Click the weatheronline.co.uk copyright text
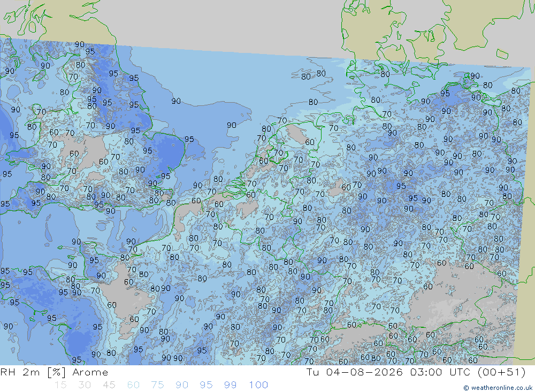Screen dimensions: 535x392 [x=498, y=388]
